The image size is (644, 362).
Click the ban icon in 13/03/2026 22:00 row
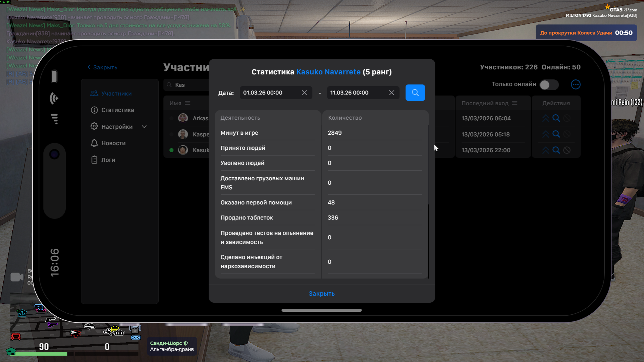point(567,150)
